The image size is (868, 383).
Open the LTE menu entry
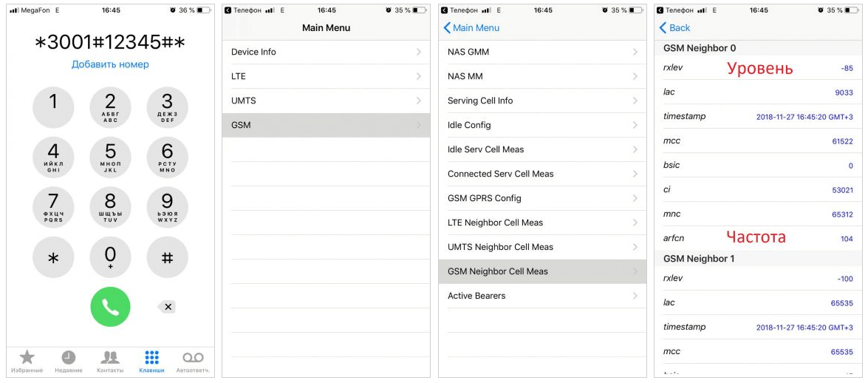click(325, 76)
